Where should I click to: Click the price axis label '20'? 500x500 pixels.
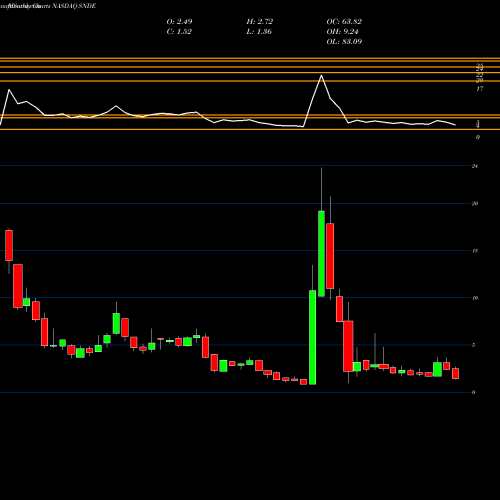click(475, 203)
